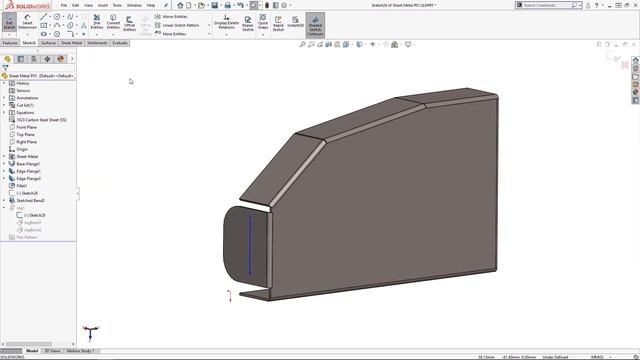Expand the Cut list(1) node

pyautogui.click(x=4, y=105)
